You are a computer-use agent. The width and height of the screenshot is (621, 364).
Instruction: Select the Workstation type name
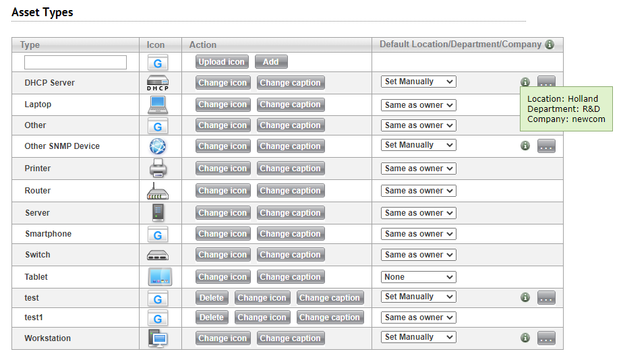point(47,338)
